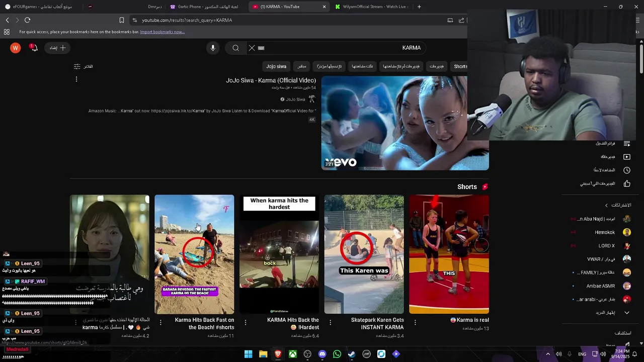
Task: Open WhatsApp from the taskbar
Action: coord(337,354)
